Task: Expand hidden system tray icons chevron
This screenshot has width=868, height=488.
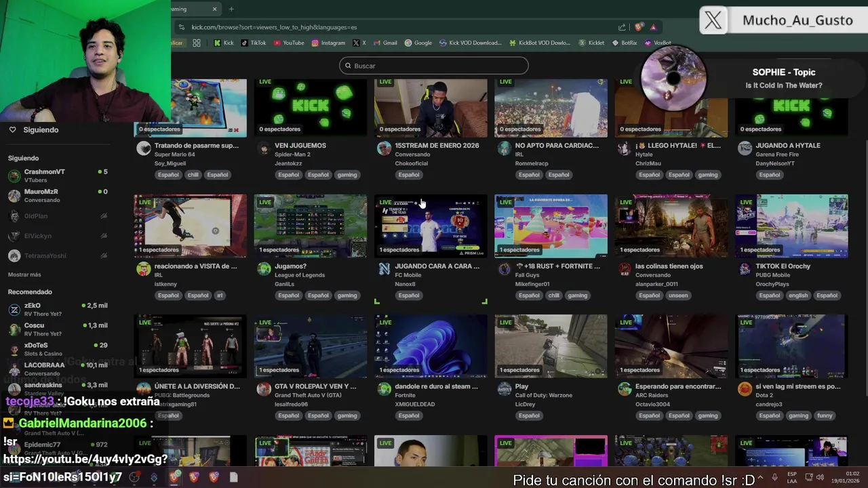Action: click(x=760, y=477)
